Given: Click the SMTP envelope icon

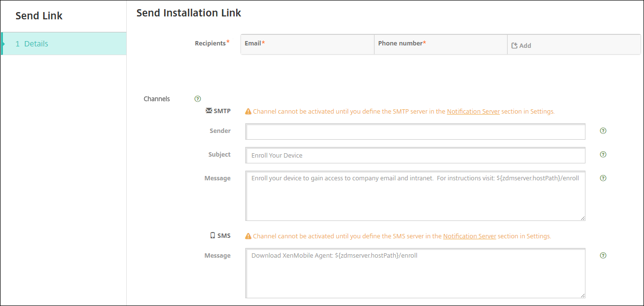Looking at the screenshot, I should click(x=209, y=111).
